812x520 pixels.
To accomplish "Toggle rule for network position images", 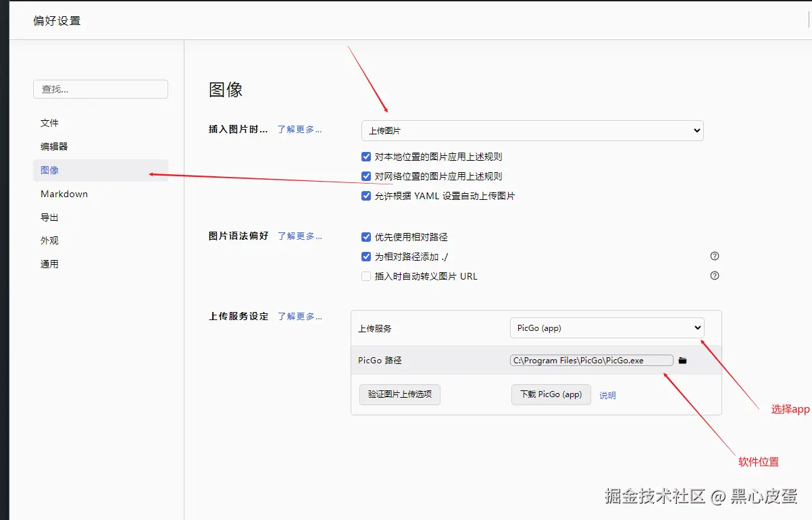I will pos(366,176).
